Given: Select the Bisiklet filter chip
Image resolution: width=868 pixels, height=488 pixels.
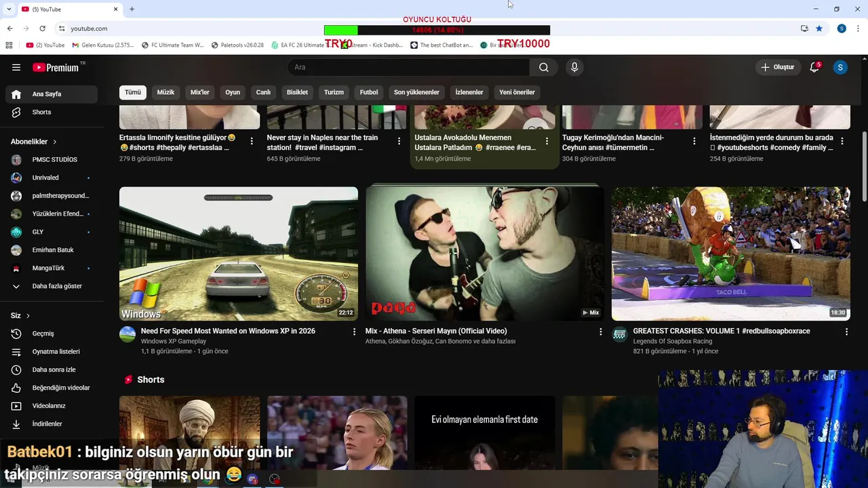Looking at the screenshot, I should click(x=297, y=92).
